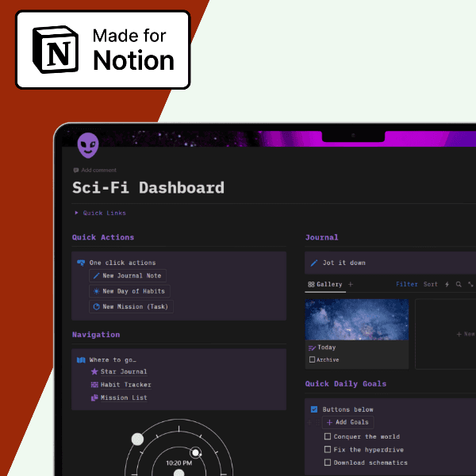This screenshot has width=476, height=476.
Task: Click the Notion cube logo in the badge
Action: coord(56,49)
